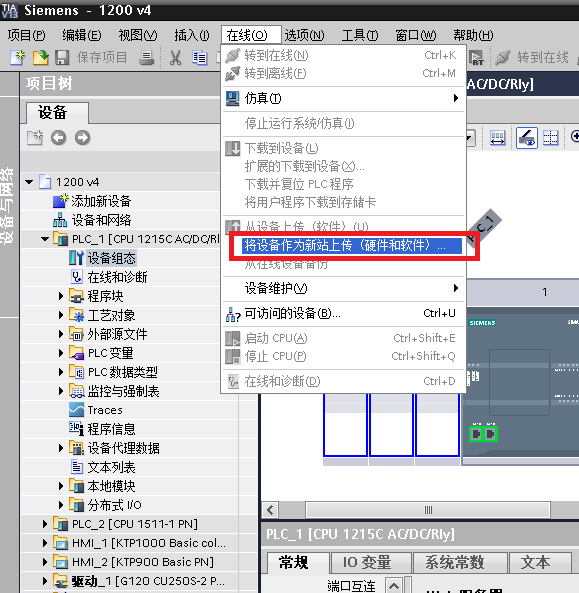Click the New project toolbar icon

click(17, 57)
